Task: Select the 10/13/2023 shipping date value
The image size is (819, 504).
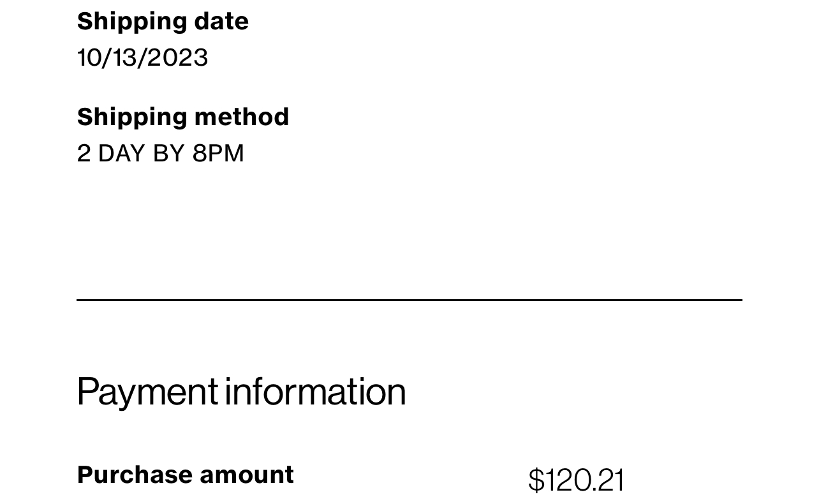Action: 142,57
